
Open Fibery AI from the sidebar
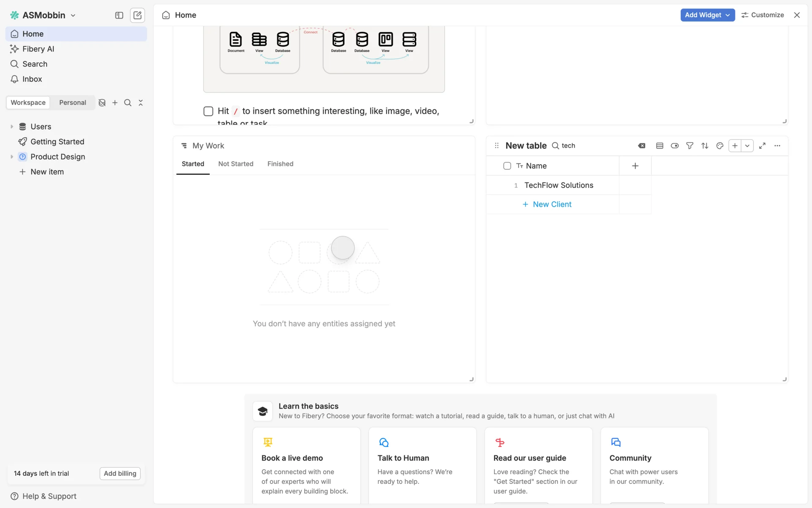(38, 49)
